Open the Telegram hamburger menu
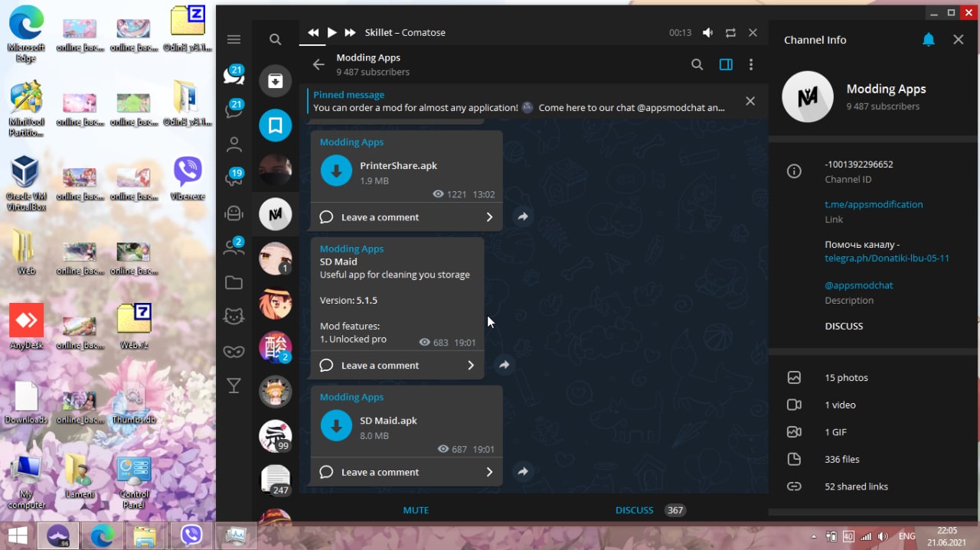 point(234,40)
